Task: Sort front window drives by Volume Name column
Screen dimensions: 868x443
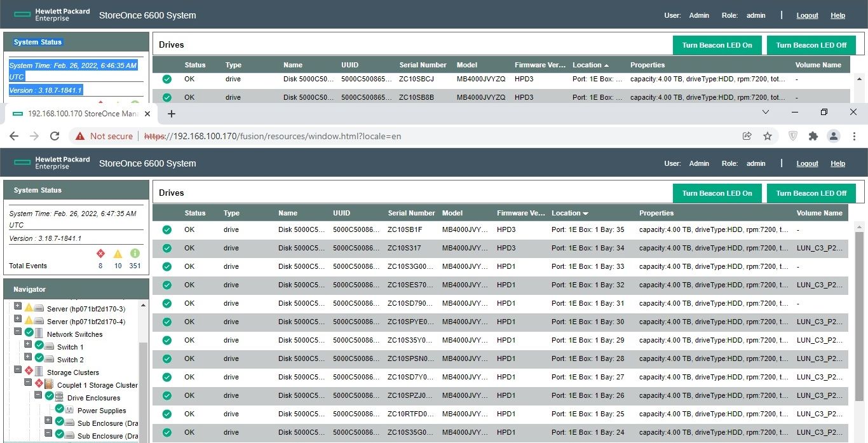Action: (819, 213)
